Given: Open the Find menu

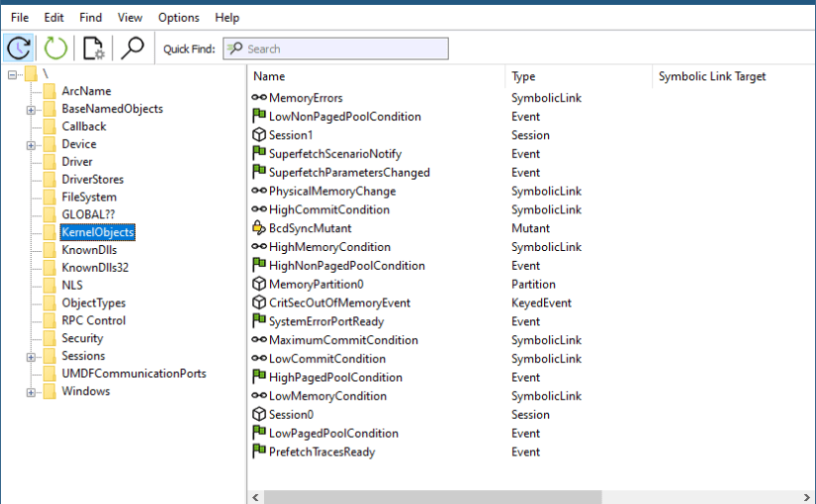Looking at the screenshot, I should tap(91, 18).
